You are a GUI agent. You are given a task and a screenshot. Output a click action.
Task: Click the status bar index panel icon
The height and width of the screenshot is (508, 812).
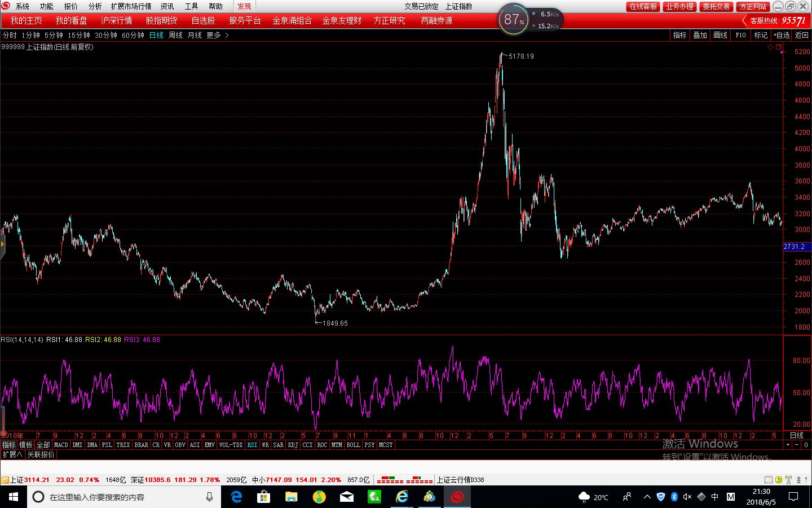pyautogui.click(x=5, y=480)
